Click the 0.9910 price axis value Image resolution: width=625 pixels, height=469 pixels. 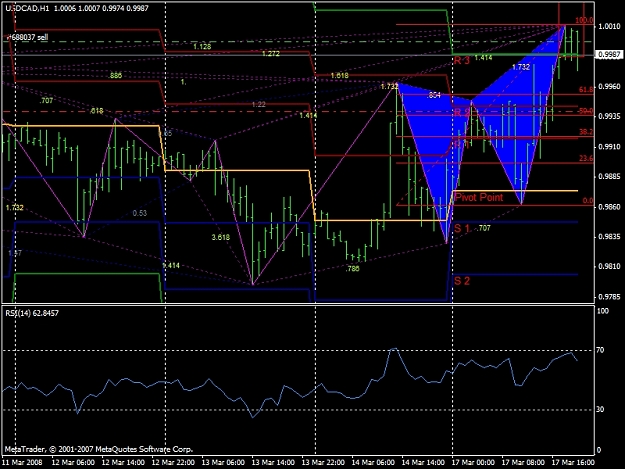click(x=609, y=147)
